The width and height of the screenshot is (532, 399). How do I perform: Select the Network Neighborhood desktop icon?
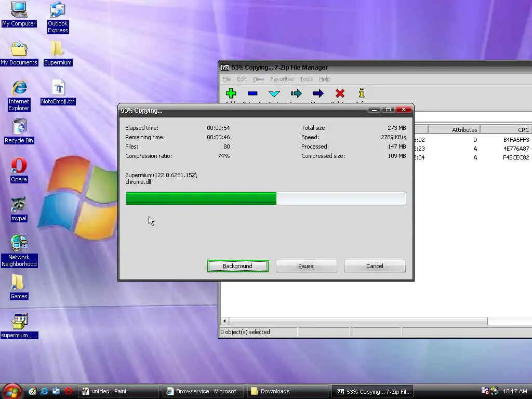(x=19, y=251)
